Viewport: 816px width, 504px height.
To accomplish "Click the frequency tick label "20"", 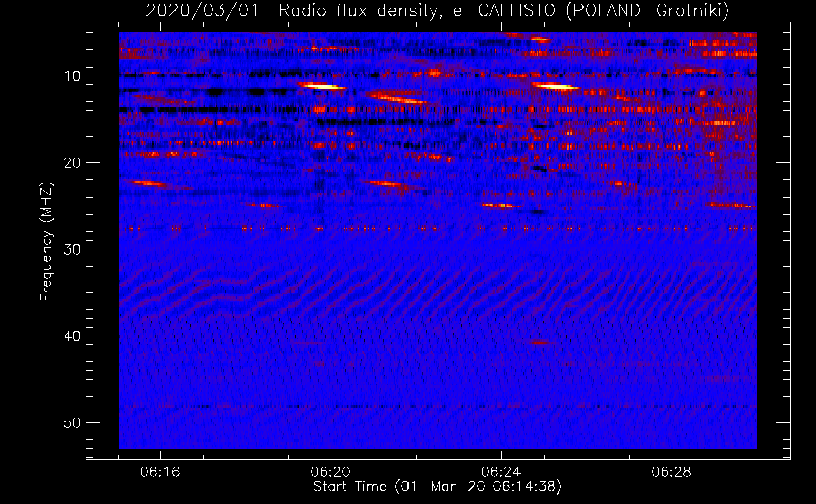I will [73, 163].
